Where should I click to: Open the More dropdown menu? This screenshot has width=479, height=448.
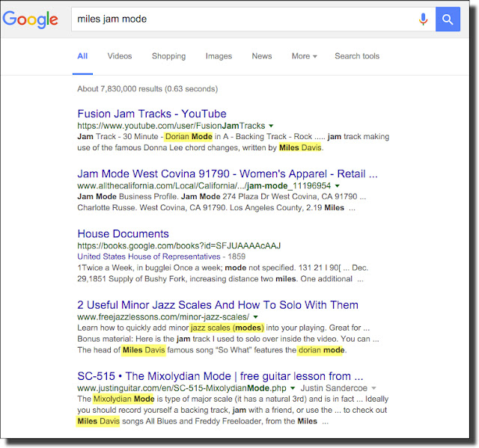[x=305, y=56]
